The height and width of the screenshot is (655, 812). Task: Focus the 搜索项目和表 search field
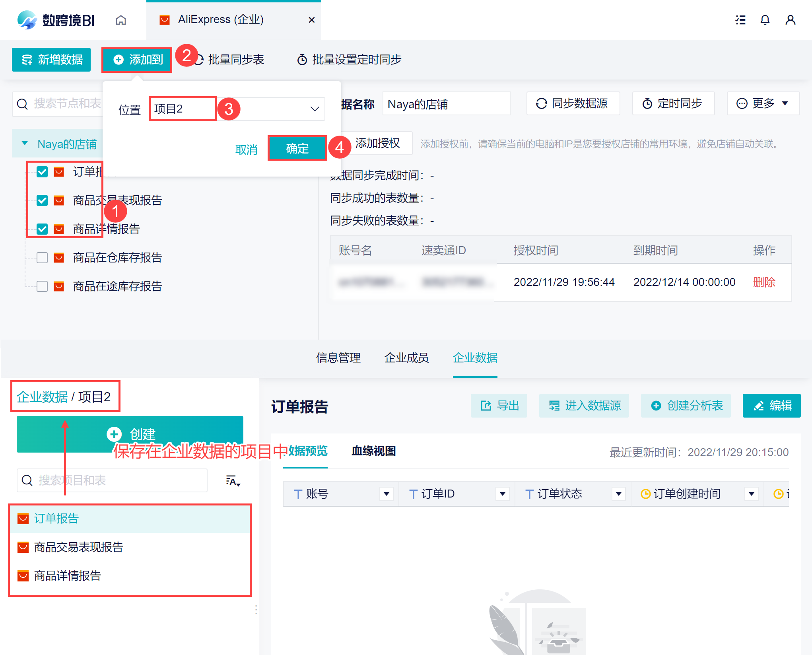112,480
